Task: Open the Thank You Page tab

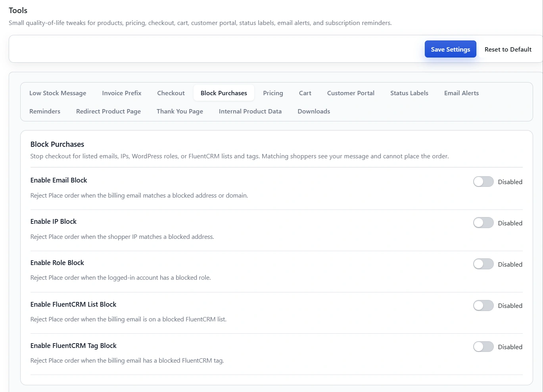Action: [180, 111]
